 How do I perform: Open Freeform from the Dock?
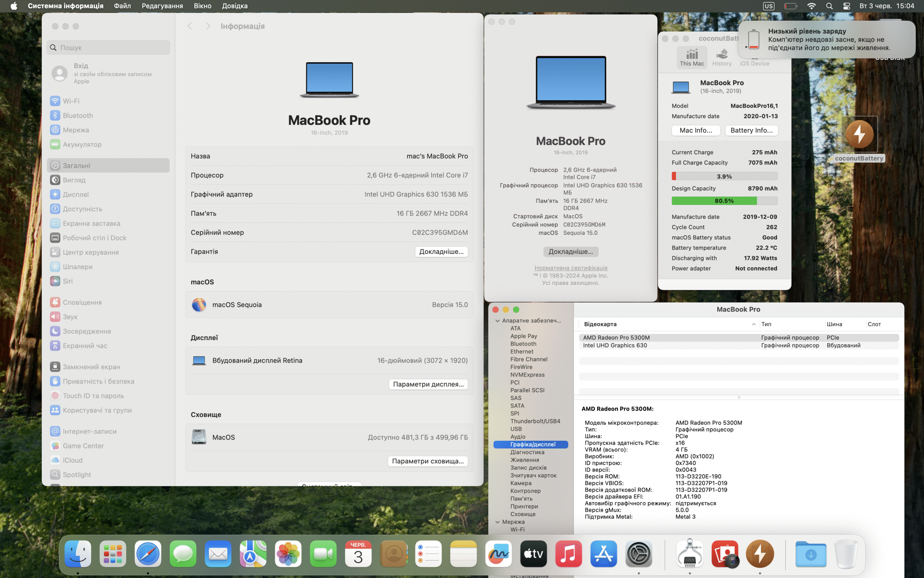coord(498,553)
